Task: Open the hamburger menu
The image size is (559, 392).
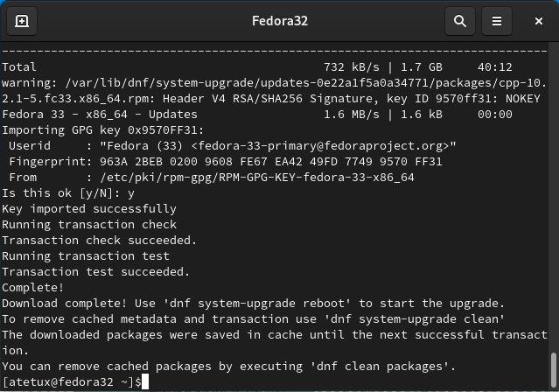Action: [x=497, y=21]
